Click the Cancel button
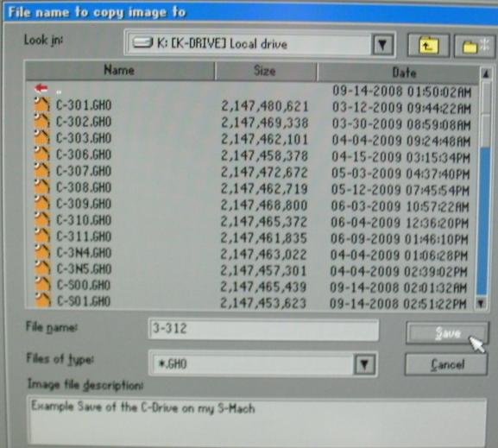This screenshot has width=498, height=448. coord(446,364)
